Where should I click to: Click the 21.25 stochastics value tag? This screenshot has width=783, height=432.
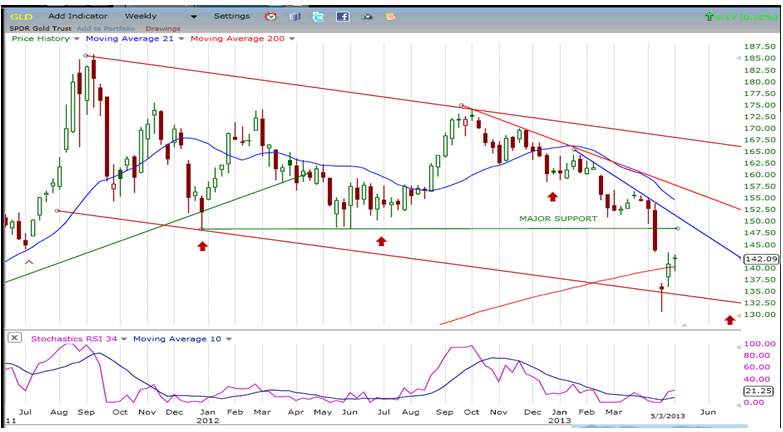point(761,391)
